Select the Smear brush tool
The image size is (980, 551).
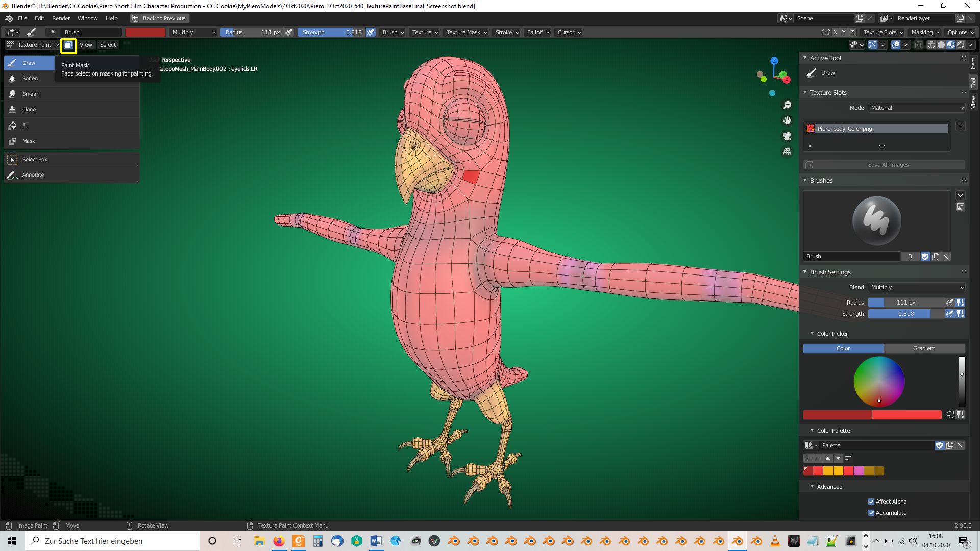30,94
